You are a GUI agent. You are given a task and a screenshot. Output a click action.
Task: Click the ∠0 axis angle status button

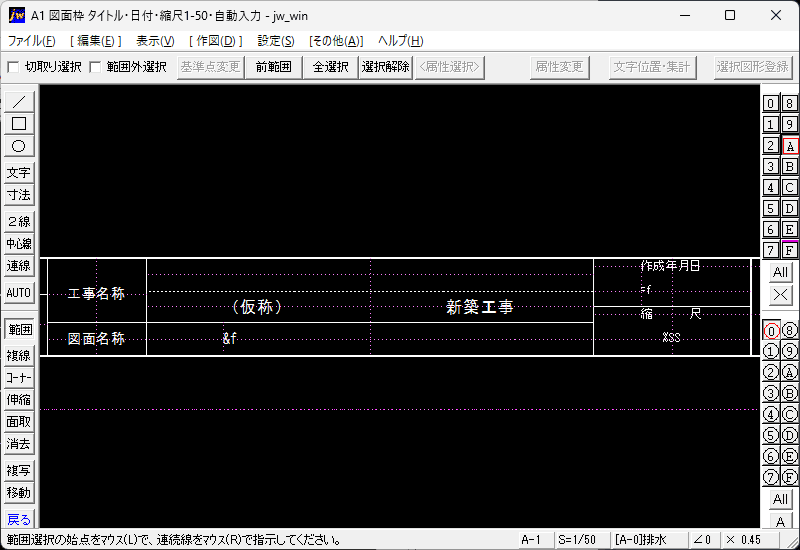[703, 540]
